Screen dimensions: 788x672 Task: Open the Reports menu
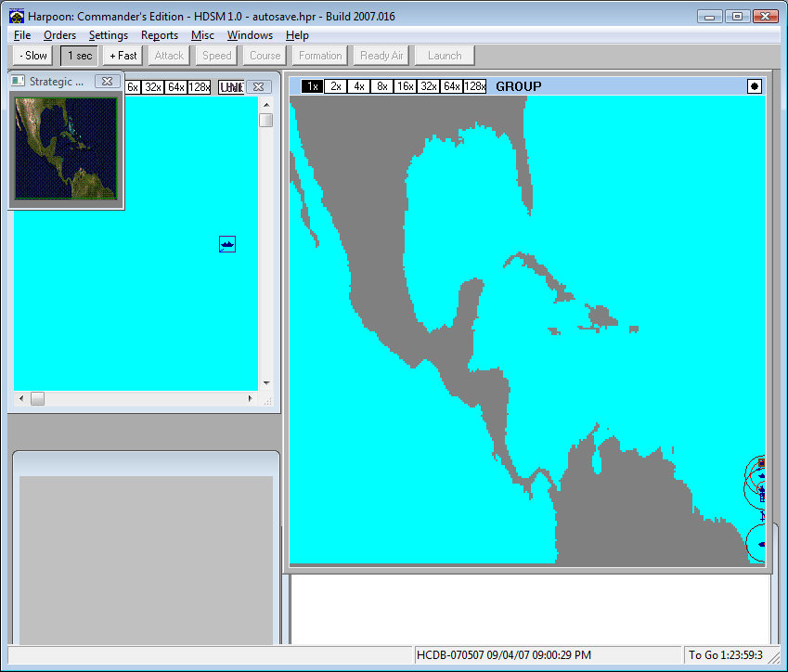(160, 35)
